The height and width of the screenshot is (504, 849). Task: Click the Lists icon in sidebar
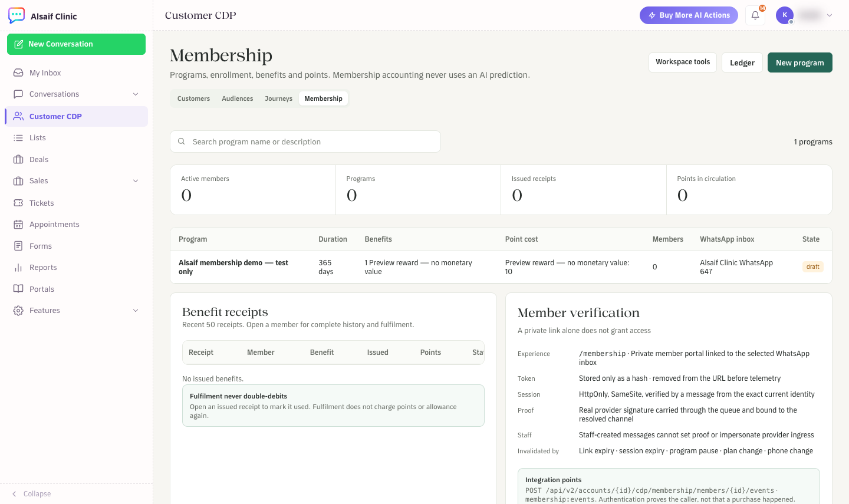pyautogui.click(x=18, y=137)
